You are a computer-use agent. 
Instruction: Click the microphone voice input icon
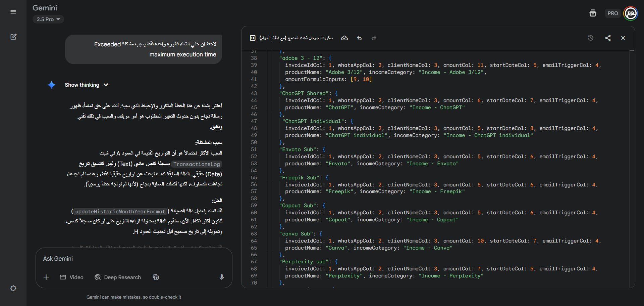tap(221, 277)
